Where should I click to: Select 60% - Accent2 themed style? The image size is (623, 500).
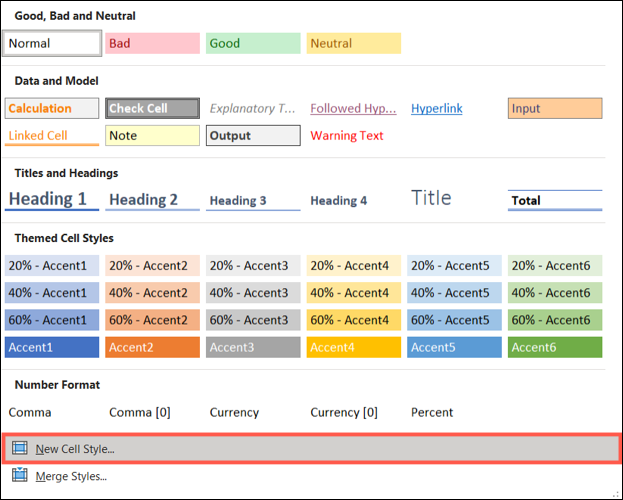152,320
